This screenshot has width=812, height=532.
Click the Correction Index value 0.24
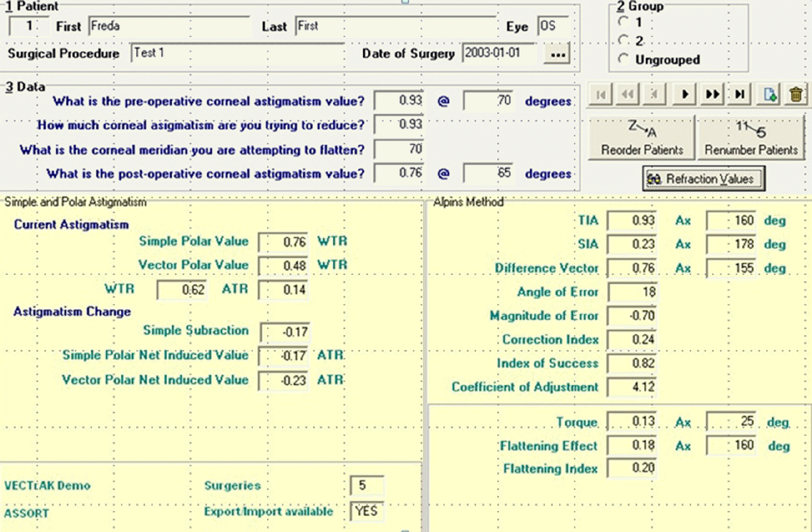click(632, 339)
